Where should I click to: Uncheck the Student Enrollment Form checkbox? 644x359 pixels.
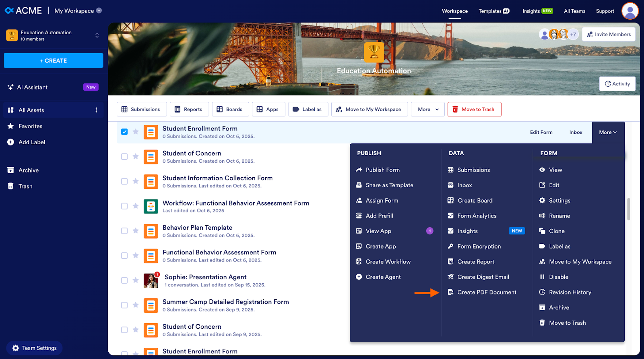pos(124,132)
